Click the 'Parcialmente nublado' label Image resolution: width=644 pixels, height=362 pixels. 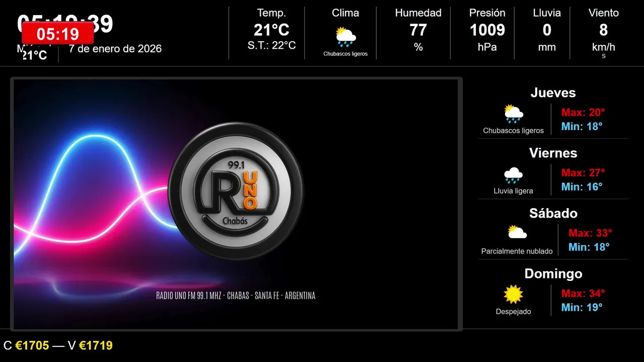click(517, 251)
